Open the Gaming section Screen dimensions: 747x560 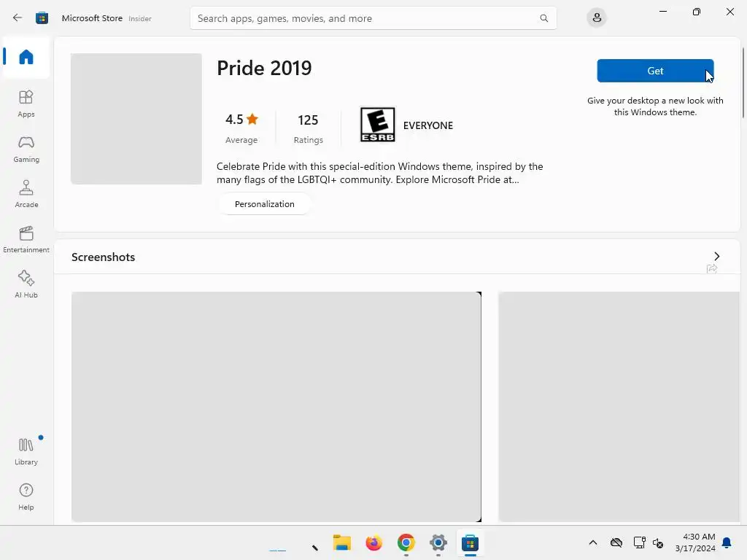26,149
